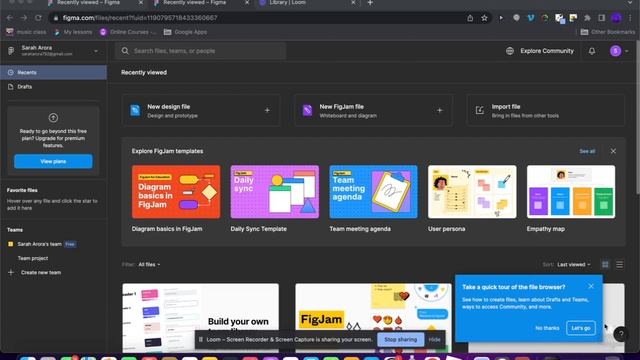
Task: Expand the All files filter dropdown
Action: 149,264
